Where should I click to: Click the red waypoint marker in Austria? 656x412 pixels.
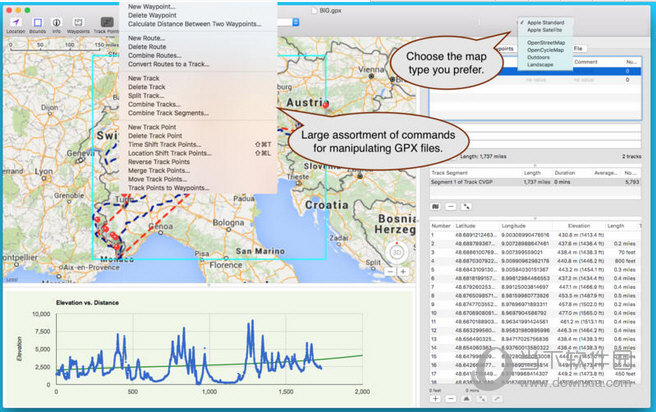pyautogui.click(x=325, y=105)
